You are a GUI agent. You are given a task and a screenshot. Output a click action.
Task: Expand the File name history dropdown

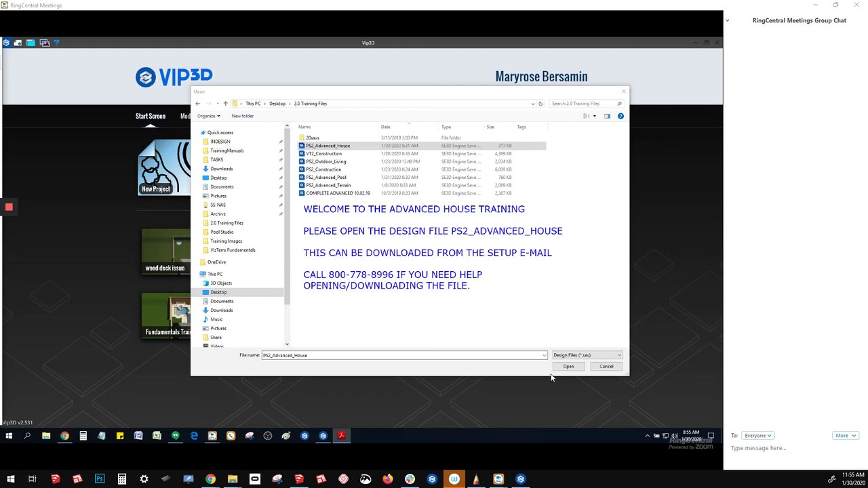(544, 355)
